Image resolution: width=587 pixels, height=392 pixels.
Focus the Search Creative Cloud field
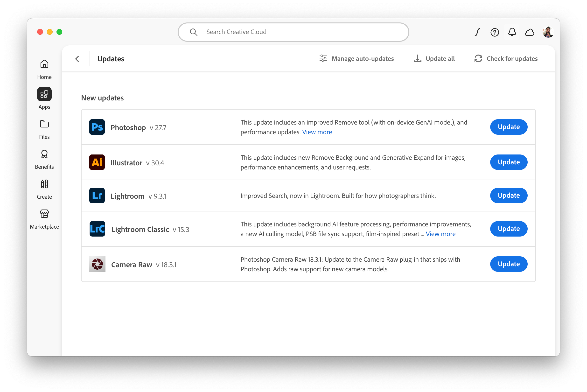[293, 32]
